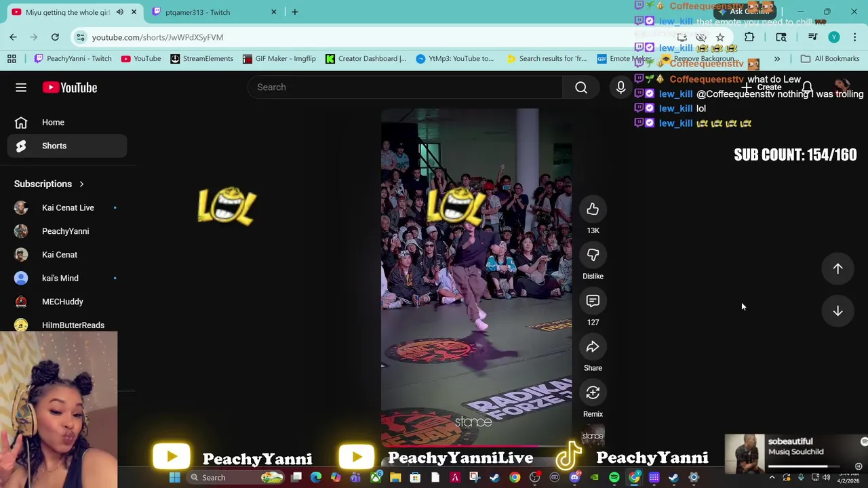Go to the previous Short with up arrow
This screenshot has height=488, width=868.
(838, 269)
